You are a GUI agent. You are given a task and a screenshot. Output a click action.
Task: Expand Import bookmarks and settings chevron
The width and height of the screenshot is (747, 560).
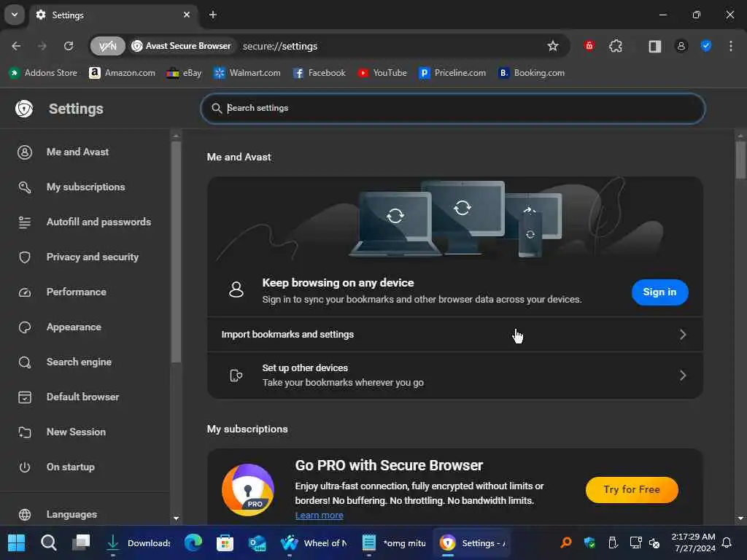coord(683,335)
